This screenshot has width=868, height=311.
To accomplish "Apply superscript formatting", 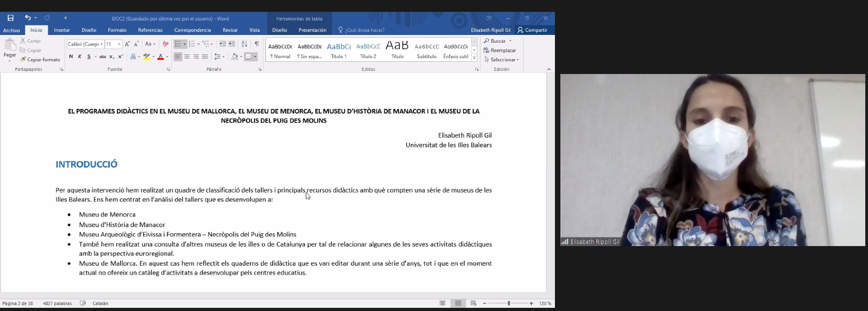I will (121, 57).
